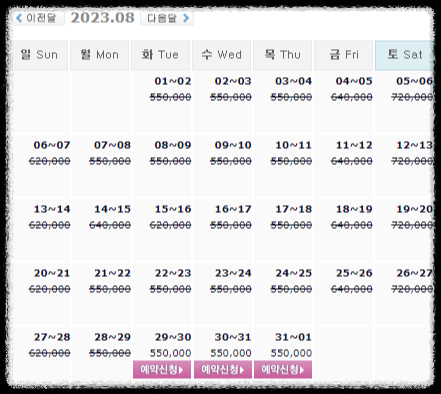Click date range 25~26
Image resolution: width=441 pixels, height=394 pixels.
click(354, 273)
